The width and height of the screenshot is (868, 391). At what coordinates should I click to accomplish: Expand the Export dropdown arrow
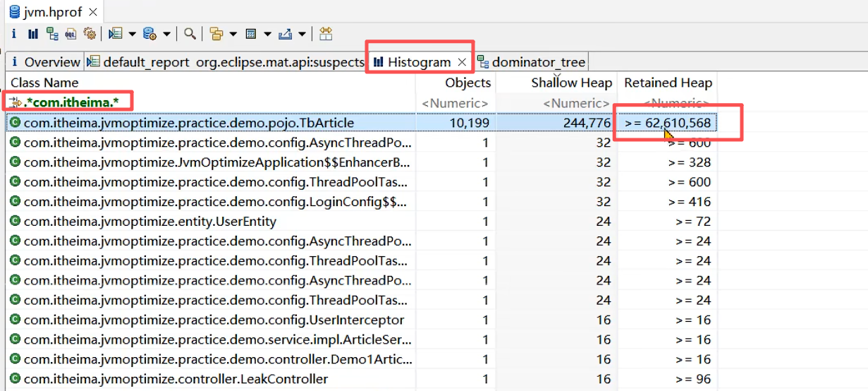click(302, 34)
